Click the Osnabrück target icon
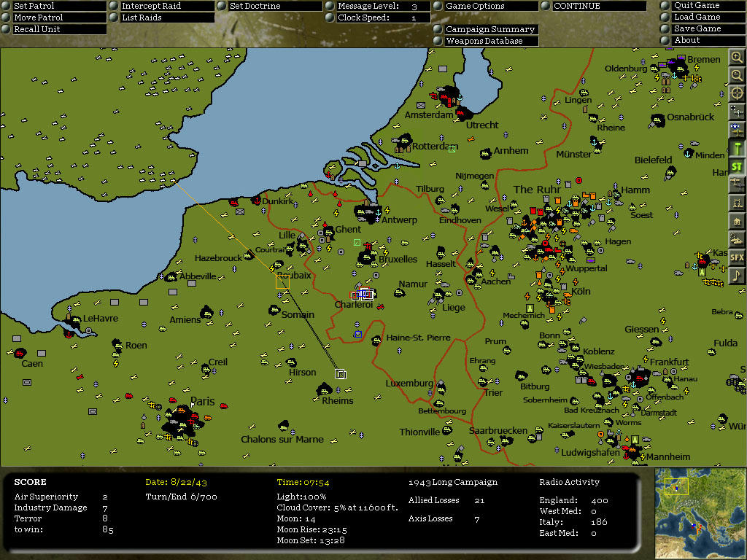 click(659, 120)
